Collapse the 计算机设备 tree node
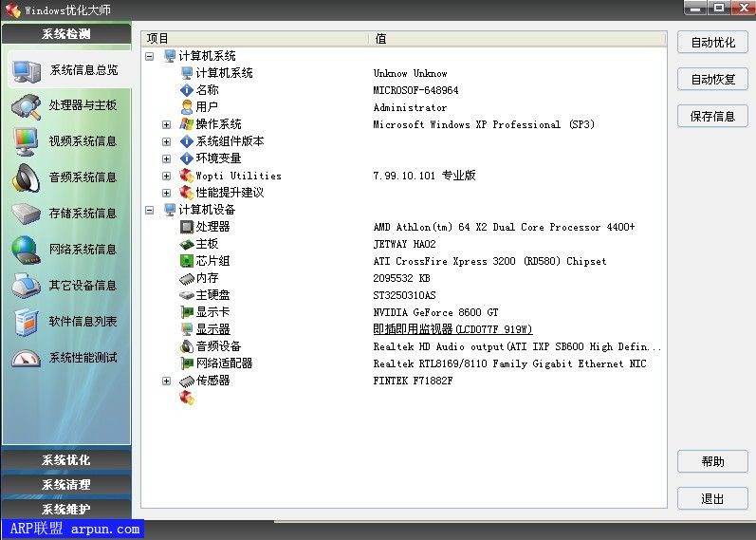Screen dimensions: 756x540 150,210
